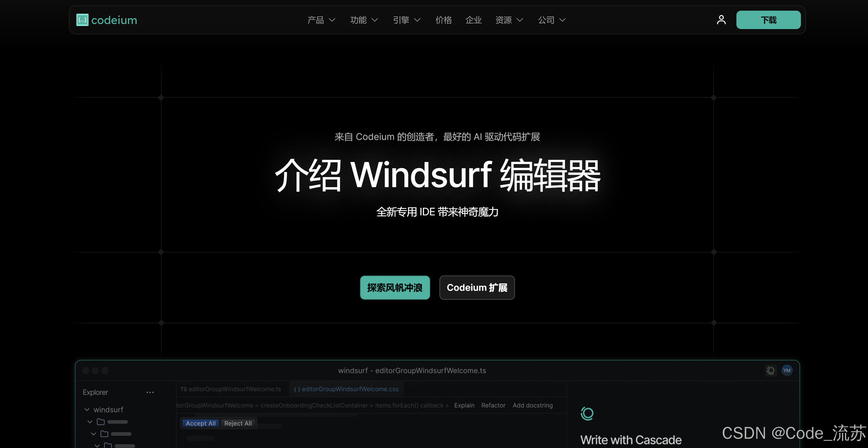Open the 资源 dropdown menu

(x=509, y=20)
